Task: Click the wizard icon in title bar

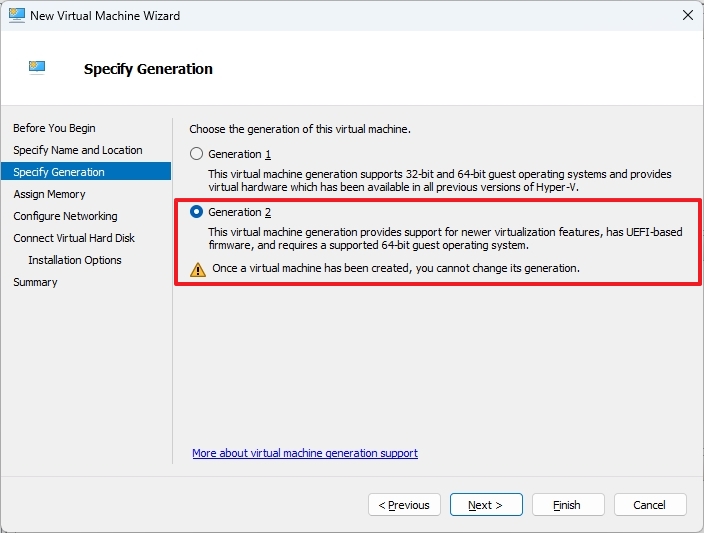Action: point(17,16)
